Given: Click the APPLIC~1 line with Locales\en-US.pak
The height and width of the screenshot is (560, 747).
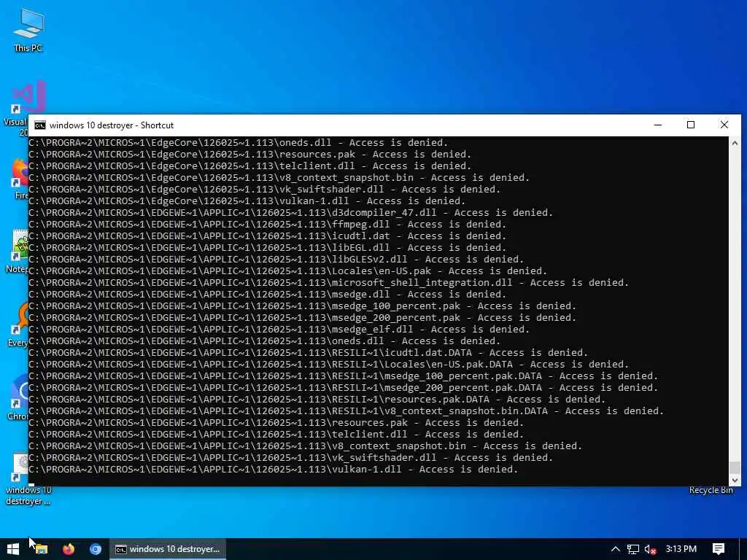Looking at the screenshot, I should pyautogui.click(x=287, y=271).
